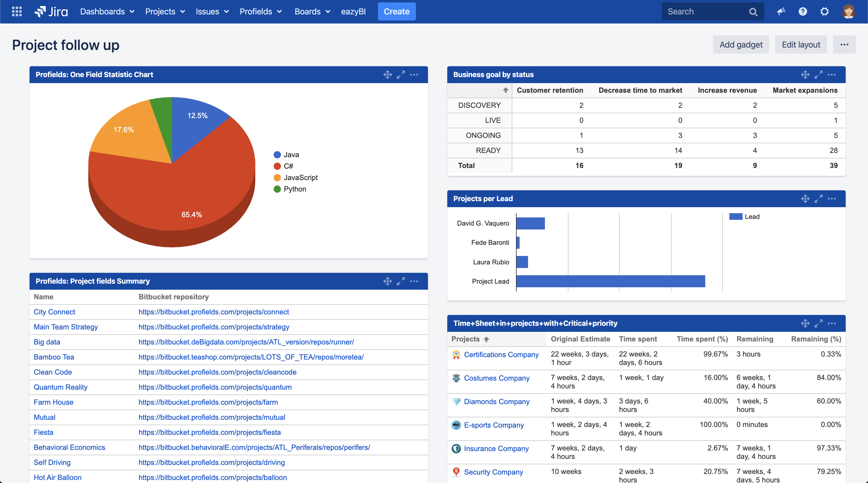Toggle C# series in pie legend
This screenshot has height=483, width=868.
[x=283, y=166]
